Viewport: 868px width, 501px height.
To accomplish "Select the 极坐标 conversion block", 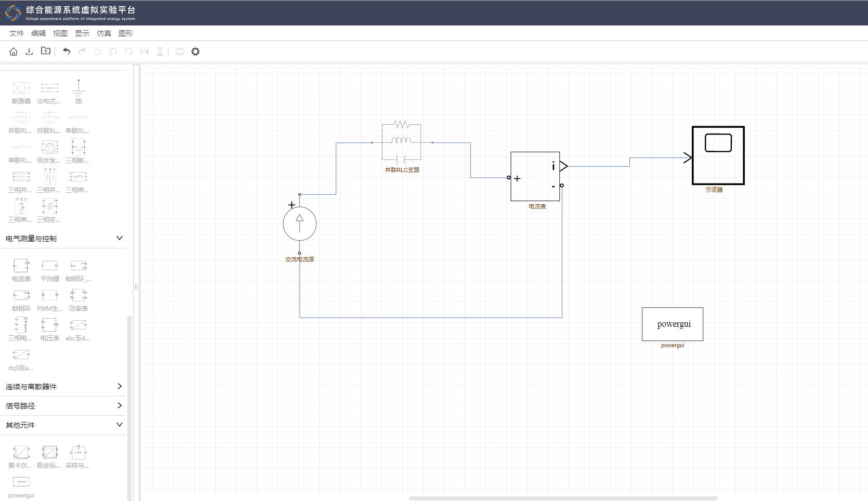I will tap(49, 457).
